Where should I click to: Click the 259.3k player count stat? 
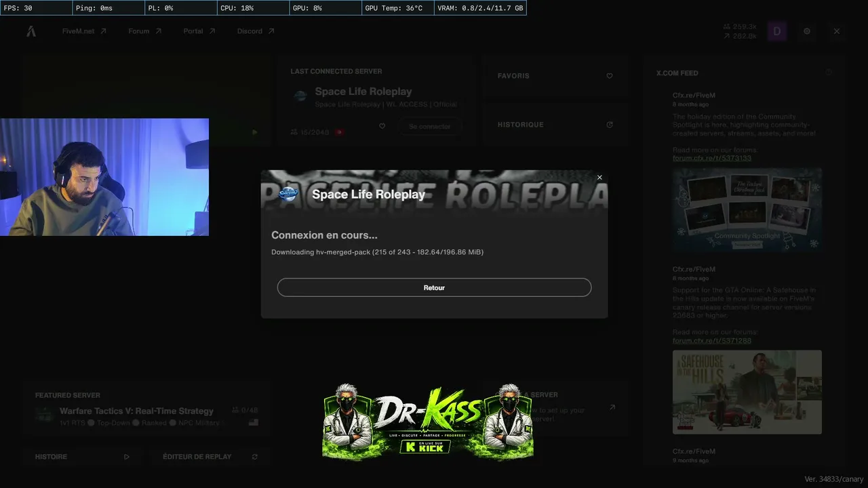[740, 26]
